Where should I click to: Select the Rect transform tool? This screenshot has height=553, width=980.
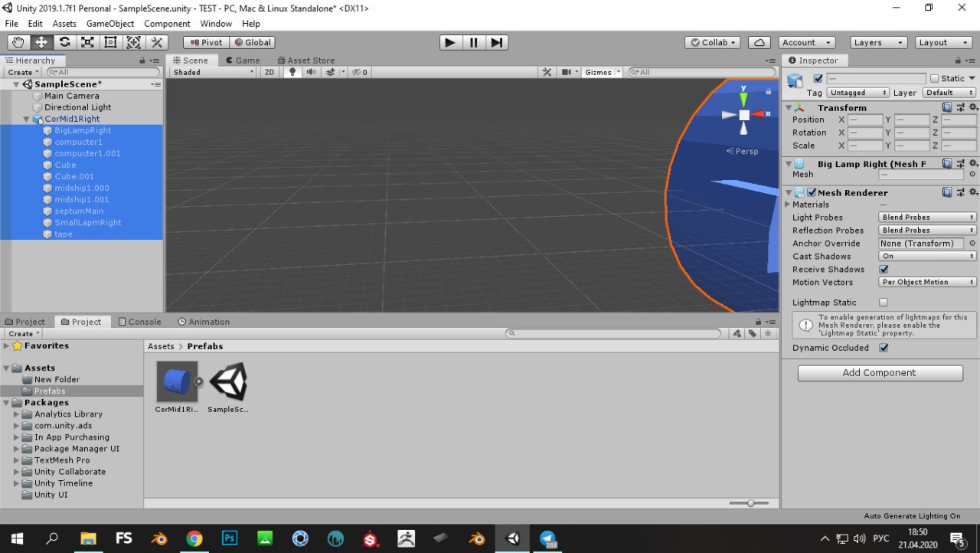[x=110, y=43]
